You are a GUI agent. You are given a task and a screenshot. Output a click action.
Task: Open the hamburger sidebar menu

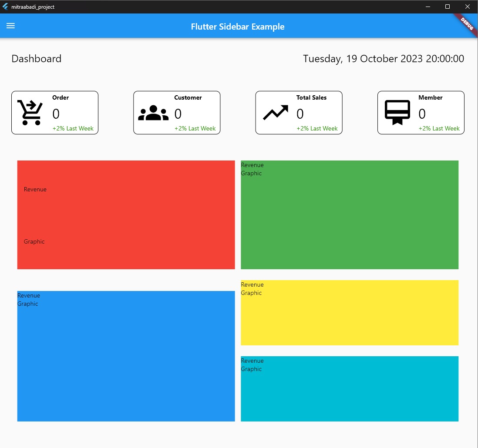point(10,26)
